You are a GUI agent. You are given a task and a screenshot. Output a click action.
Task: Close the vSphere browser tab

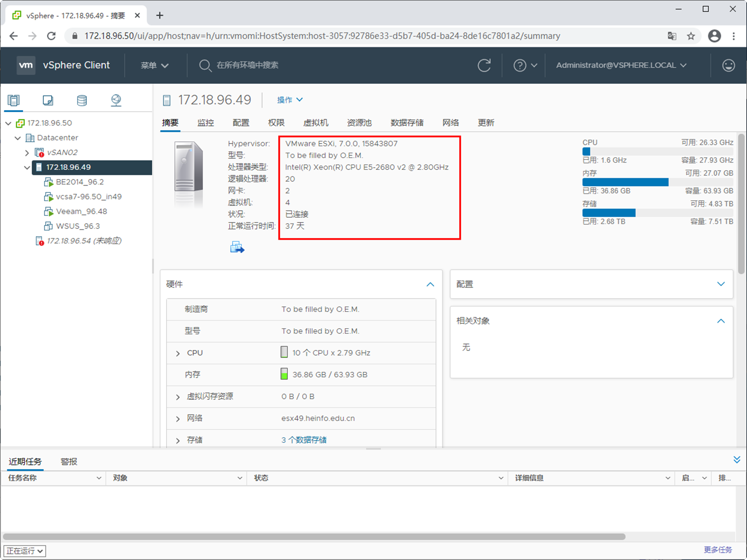(x=137, y=15)
